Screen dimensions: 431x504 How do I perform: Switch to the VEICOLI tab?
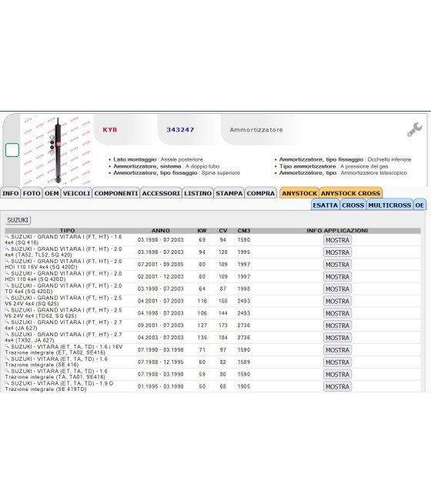[x=76, y=193]
